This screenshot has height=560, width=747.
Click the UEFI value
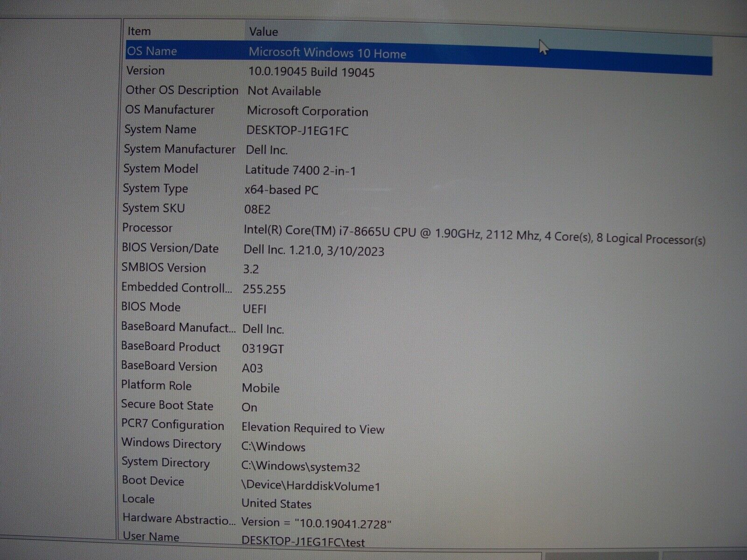(254, 309)
